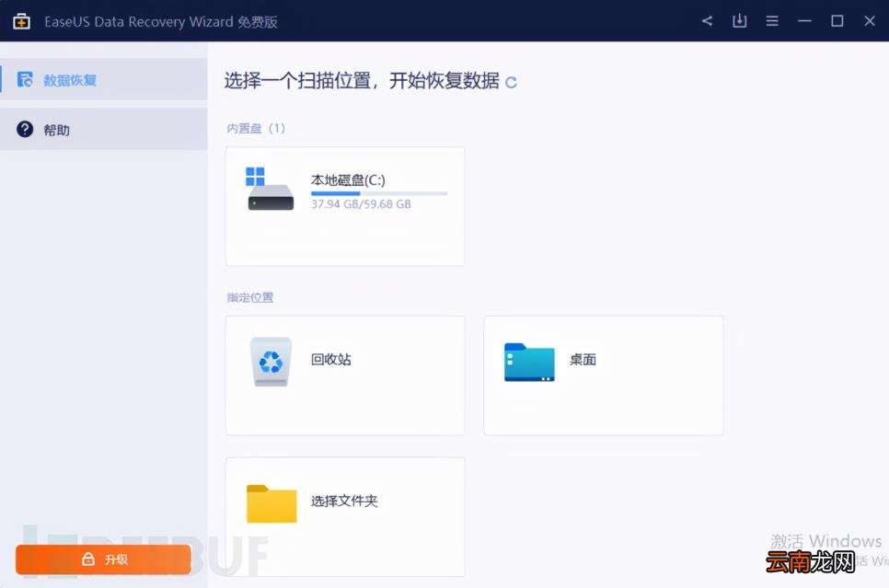Click the 回收站 text label
The width and height of the screenshot is (889, 588).
point(331,360)
